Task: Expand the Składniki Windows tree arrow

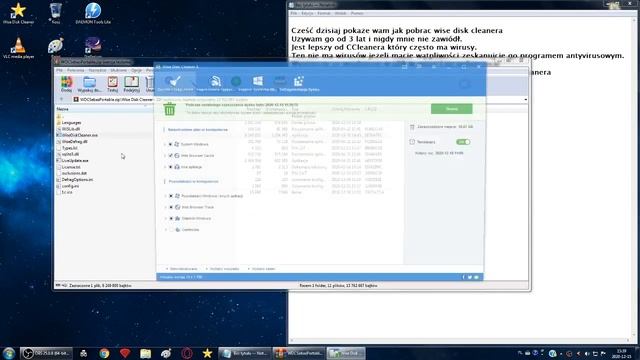Action: click(165, 219)
